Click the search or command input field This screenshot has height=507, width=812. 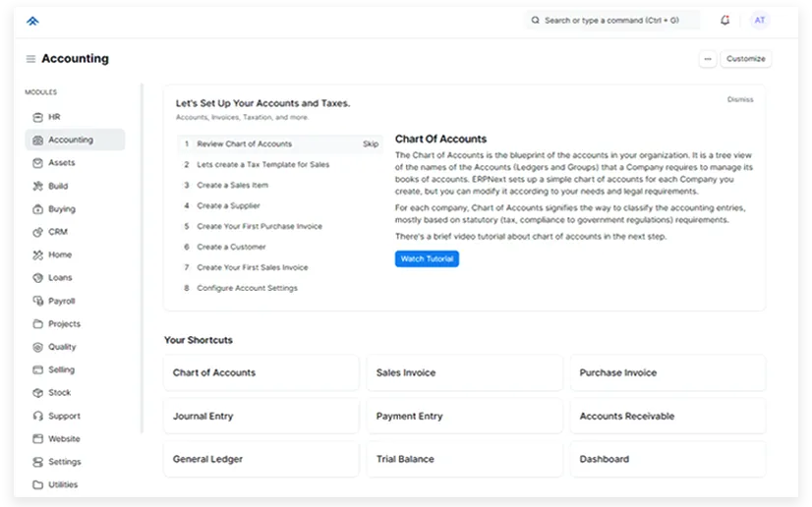(612, 20)
